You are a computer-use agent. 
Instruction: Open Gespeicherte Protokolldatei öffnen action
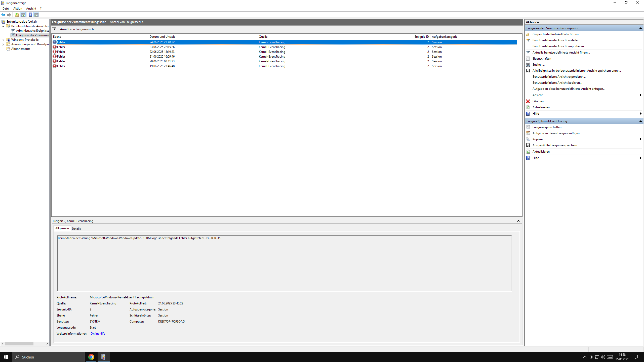(556, 34)
